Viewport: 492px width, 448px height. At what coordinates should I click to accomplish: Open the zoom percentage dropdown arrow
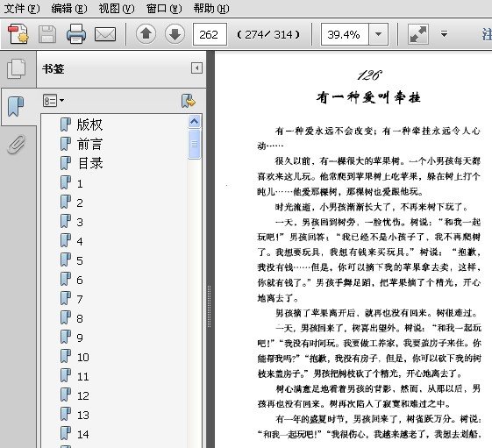[x=378, y=34]
